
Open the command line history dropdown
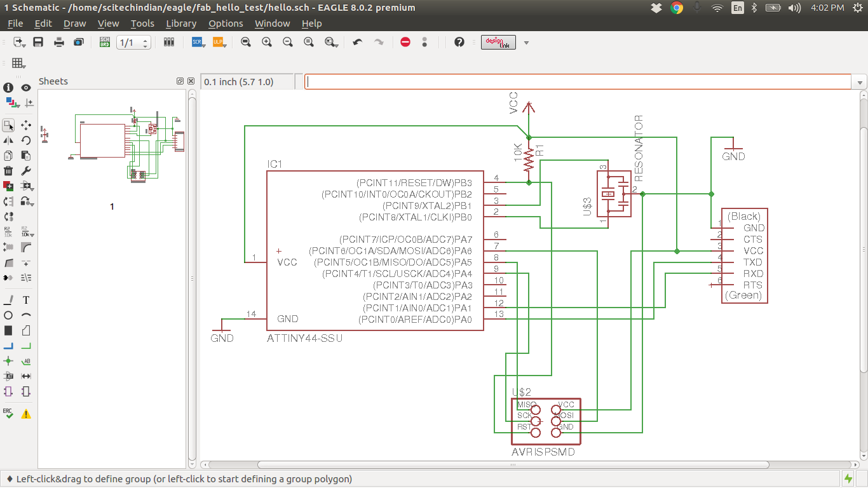(x=860, y=83)
